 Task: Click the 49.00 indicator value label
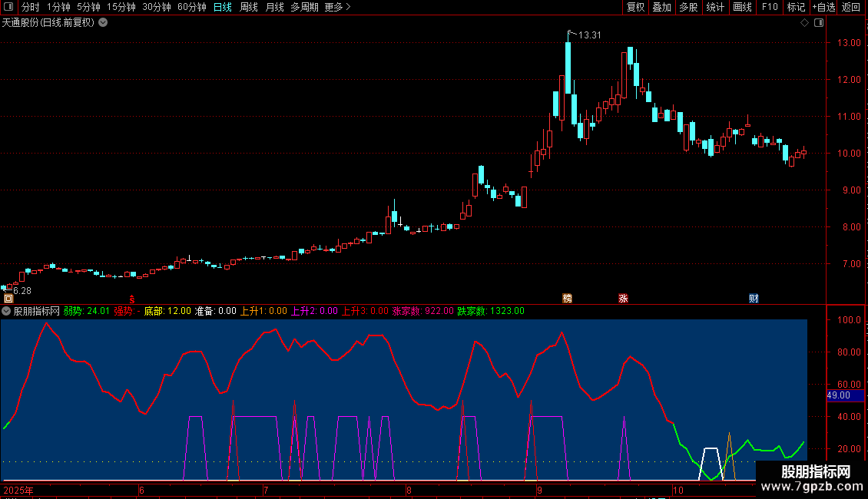point(837,395)
